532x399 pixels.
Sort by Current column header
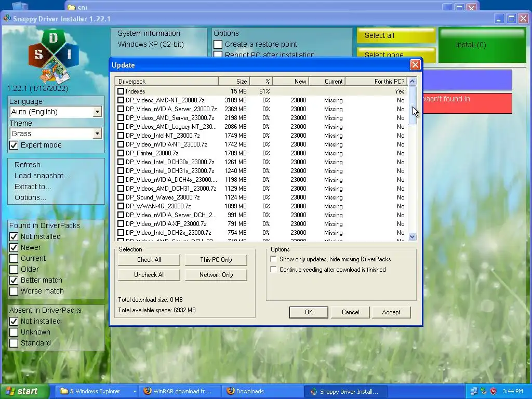[327, 82]
